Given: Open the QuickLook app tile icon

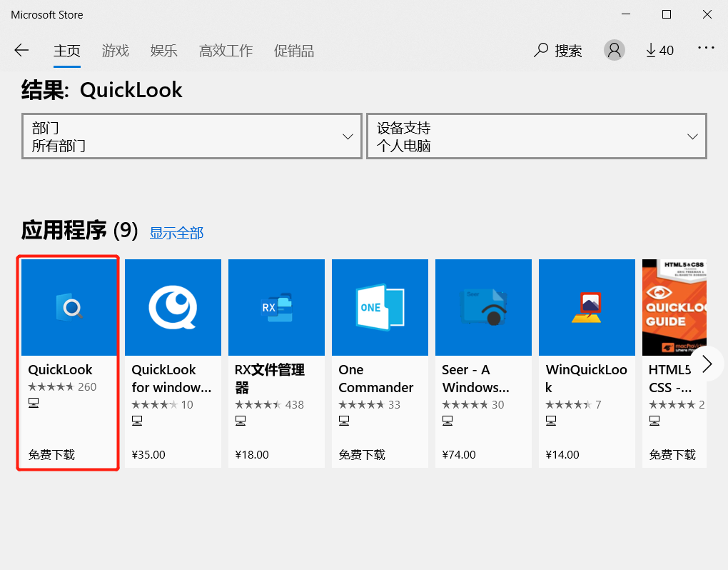Looking at the screenshot, I should pyautogui.click(x=69, y=308).
